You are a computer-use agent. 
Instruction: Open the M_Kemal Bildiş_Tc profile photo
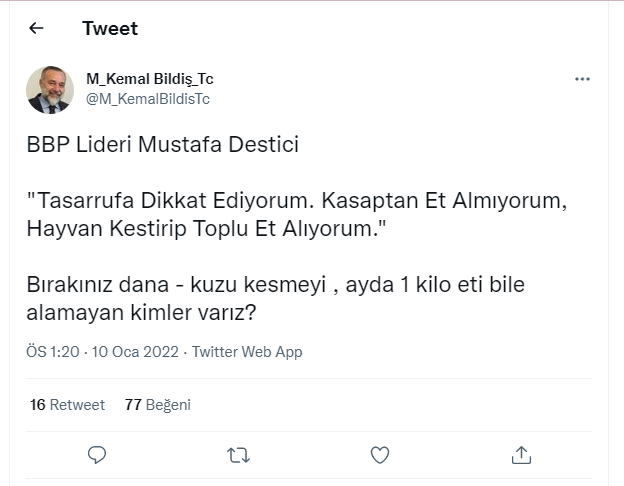[x=49, y=89]
